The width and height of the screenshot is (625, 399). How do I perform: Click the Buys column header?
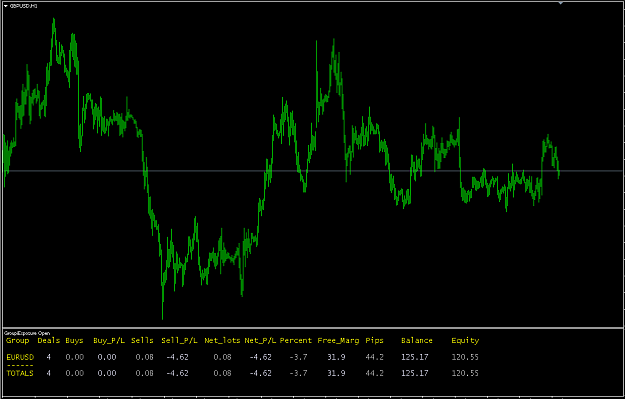(75, 341)
